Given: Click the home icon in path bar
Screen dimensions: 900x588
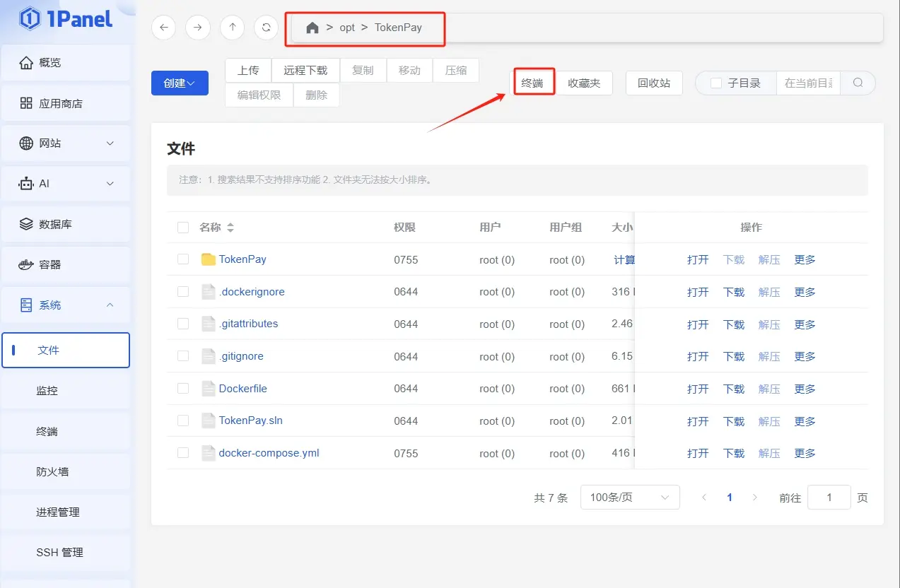Looking at the screenshot, I should tap(312, 28).
